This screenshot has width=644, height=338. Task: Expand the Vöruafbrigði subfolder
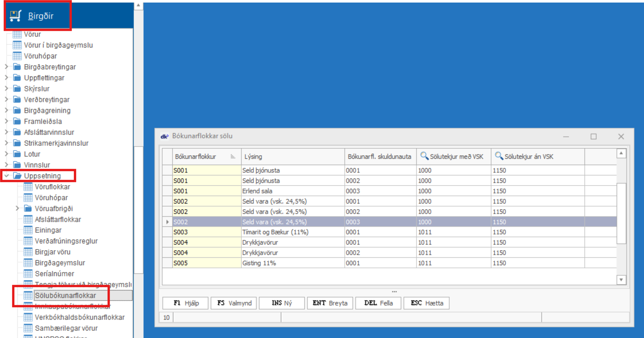pyautogui.click(x=17, y=209)
